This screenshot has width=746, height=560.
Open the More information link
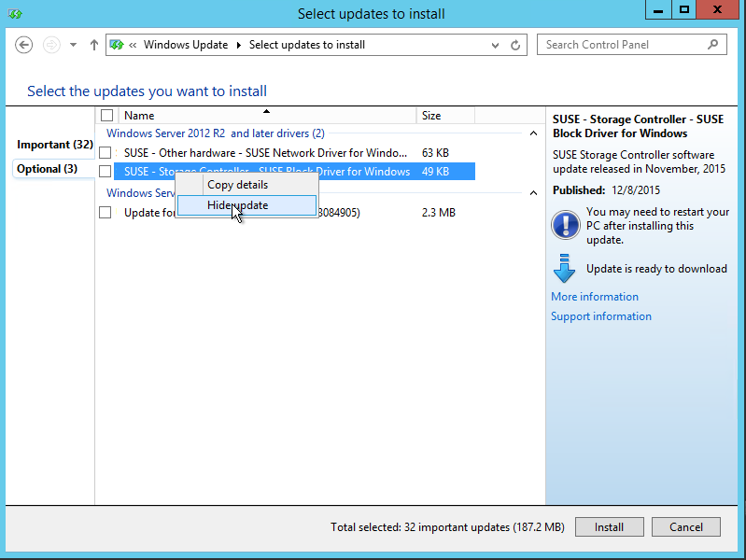pos(595,297)
